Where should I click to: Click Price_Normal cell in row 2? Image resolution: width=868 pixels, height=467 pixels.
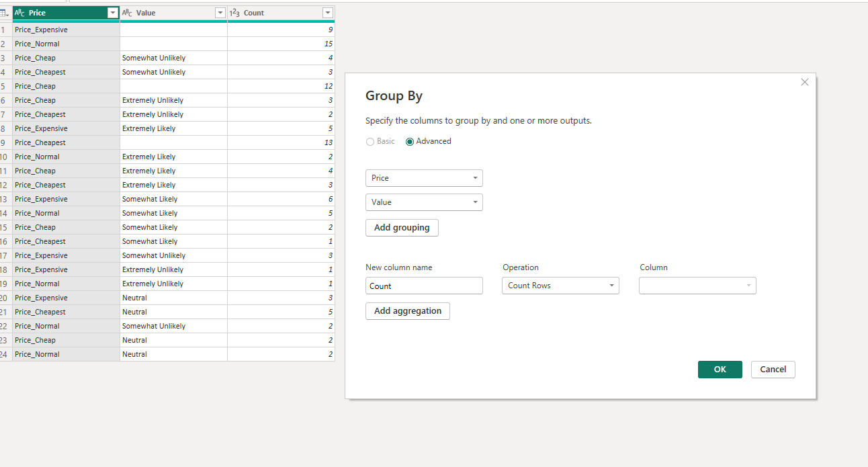[66, 44]
